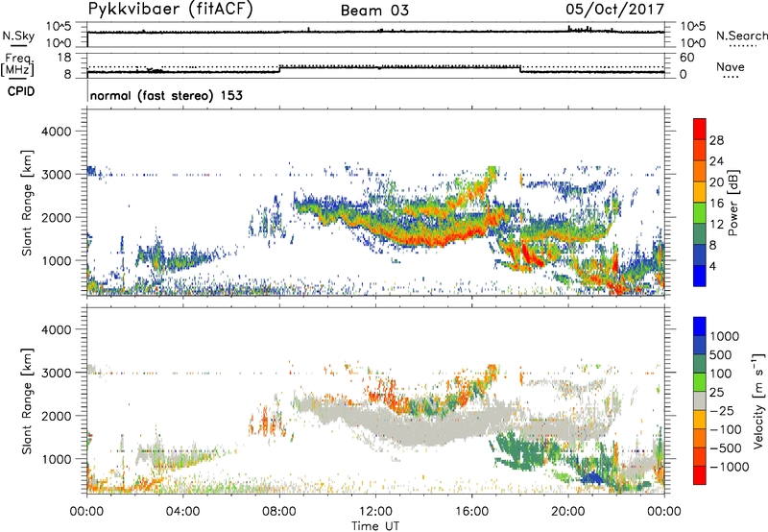Click the red bottom of the velocity colorbar
The image size is (768, 532).
click(x=700, y=475)
